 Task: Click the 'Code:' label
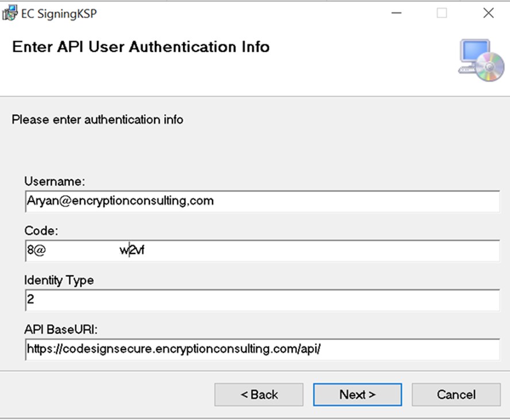[41, 230]
